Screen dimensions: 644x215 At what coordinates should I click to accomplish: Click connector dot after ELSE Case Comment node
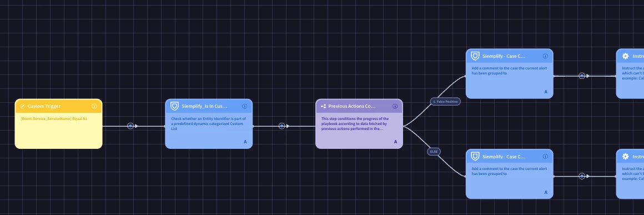582,176
